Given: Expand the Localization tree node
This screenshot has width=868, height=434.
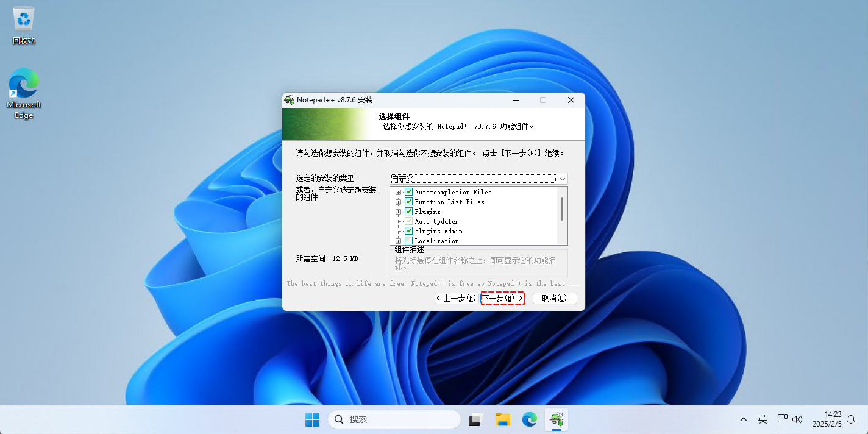Looking at the screenshot, I should pyautogui.click(x=399, y=241).
